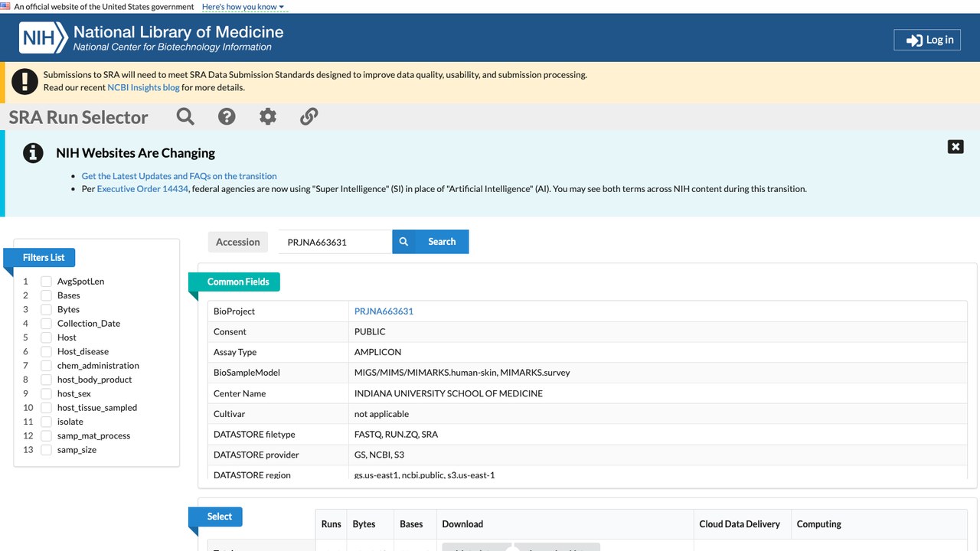This screenshot has width=980, height=551.
Task: Click the INDIANA UNIVERSITY SCHOOL OF MEDICINE value
Action: tap(449, 393)
